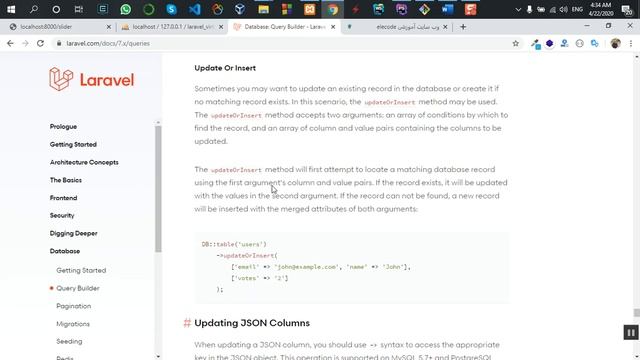Open a new browser tab
The width and height of the screenshot is (640, 360).
click(463, 27)
